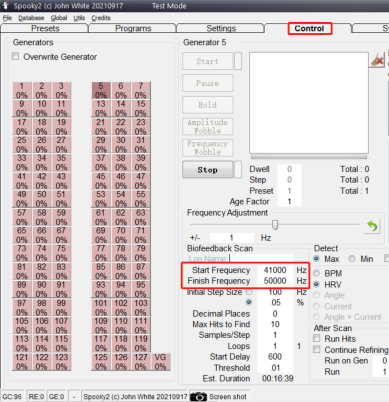Viewport: 389px width, 402px height.
Task: Click the Finish Frequency field showing 50000
Action: click(275, 281)
